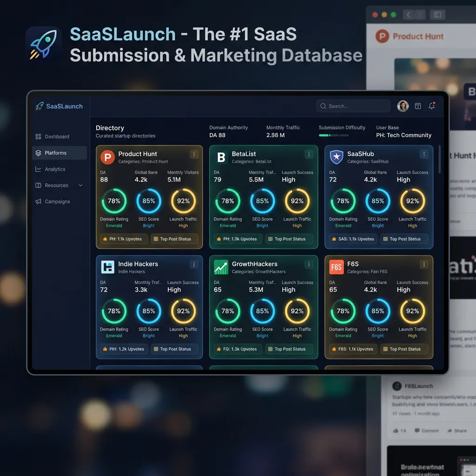
Task: Click F6S 92% Launch Traffic gauge
Action: point(412,311)
